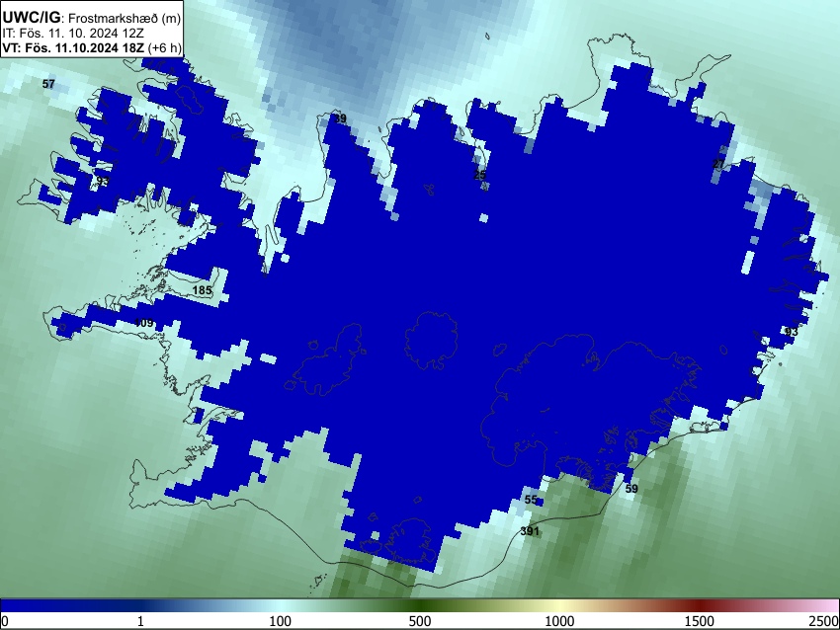Click the value label 109 on Snæfellsnes
The height and width of the screenshot is (630, 840).
[x=143, y=323]
